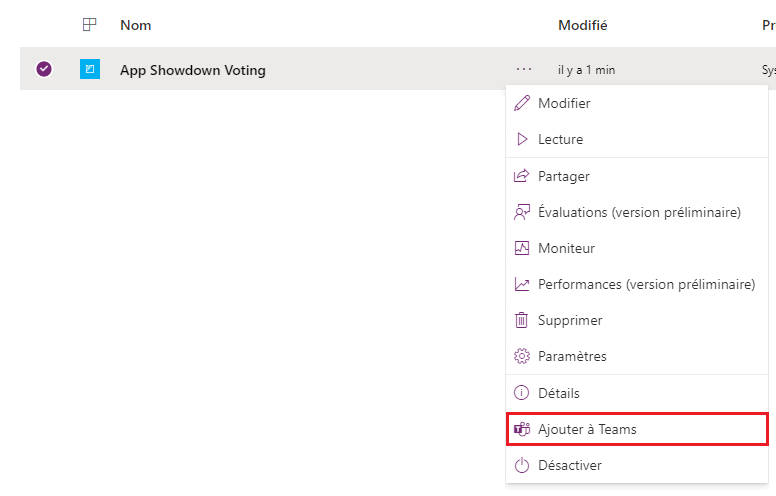776x496 pixels.
Task: Click the trash can icon for Supprimer
Action: point(521,320)
